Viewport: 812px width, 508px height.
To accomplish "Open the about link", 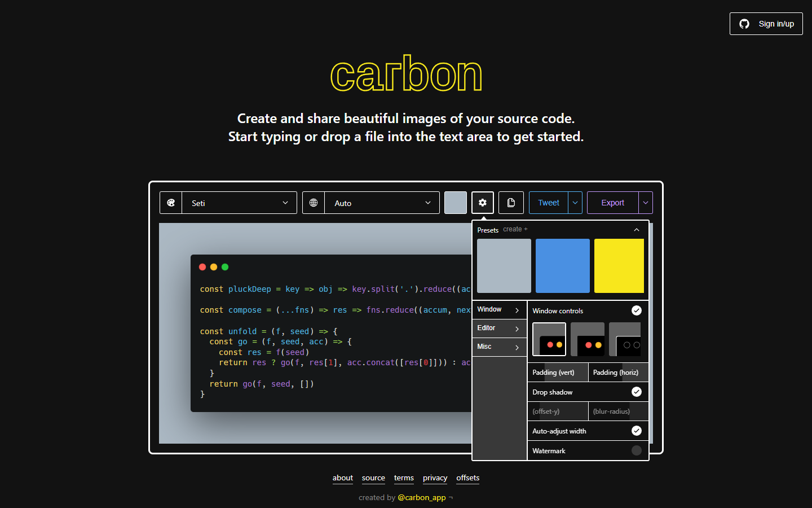I will click(343, 478).
